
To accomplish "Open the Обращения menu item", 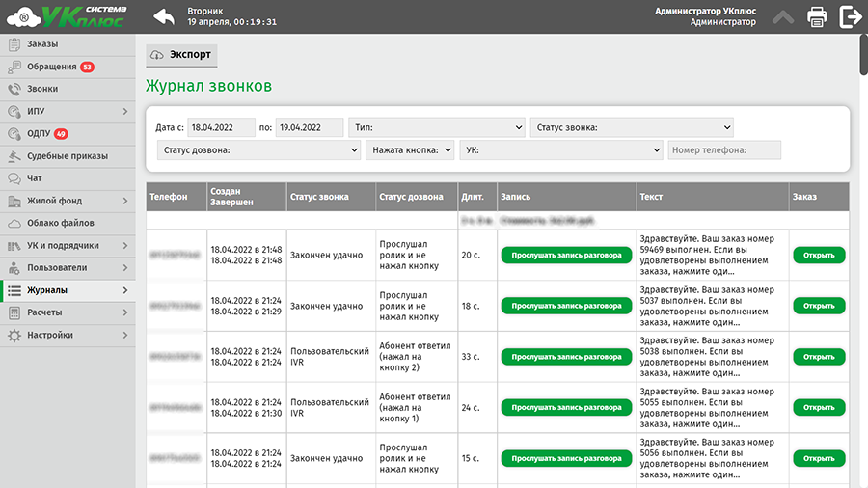I will click(68, 67).
